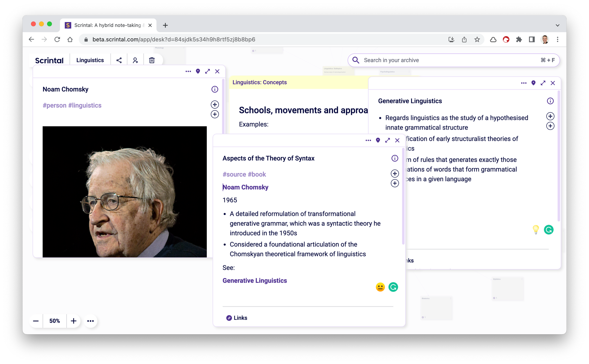Viewport: 589px width, 364px height.
Task: Open the Linguistics desk tab
Action: pyautogui.click(x=90, y=60)
